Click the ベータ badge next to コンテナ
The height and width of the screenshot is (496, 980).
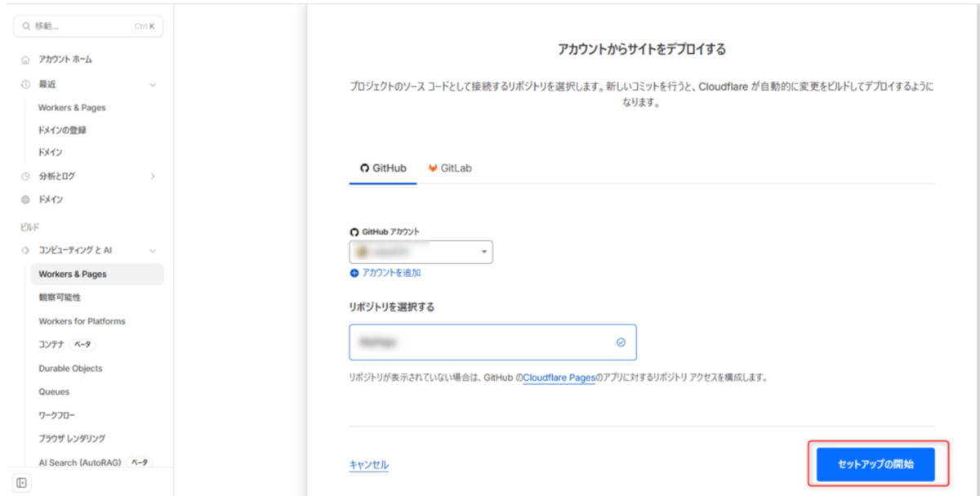pyautogui.click(x=83, y=345)
